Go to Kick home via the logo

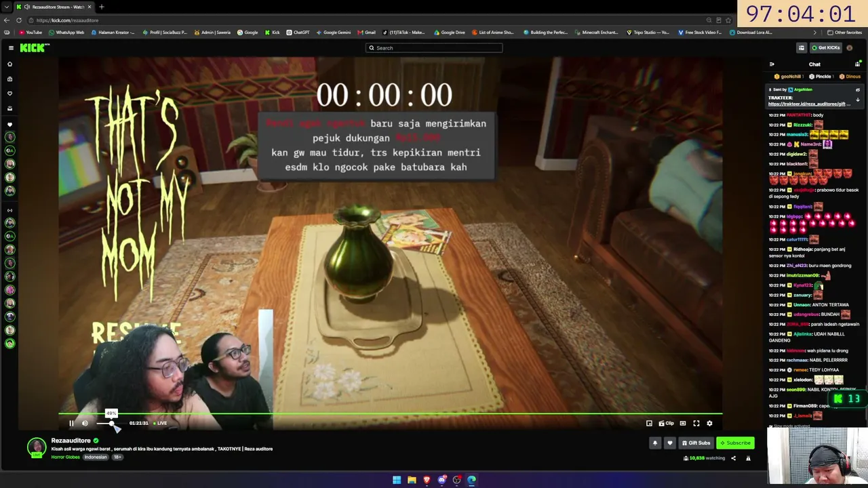(x=35, y=47)
